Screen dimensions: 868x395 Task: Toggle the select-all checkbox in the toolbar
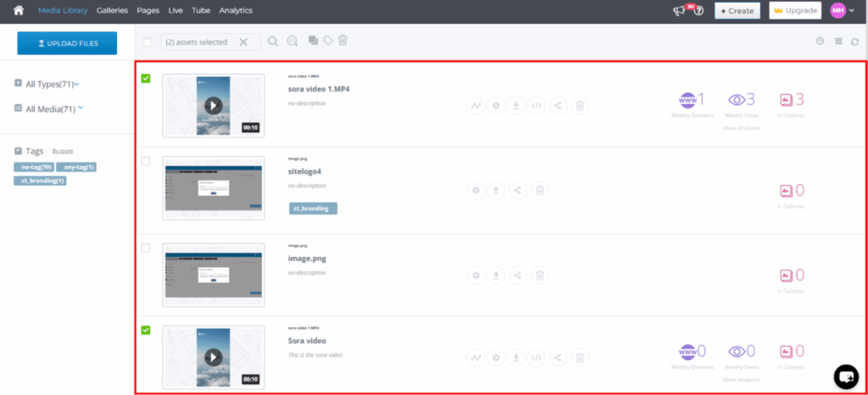tap(148, 42)
